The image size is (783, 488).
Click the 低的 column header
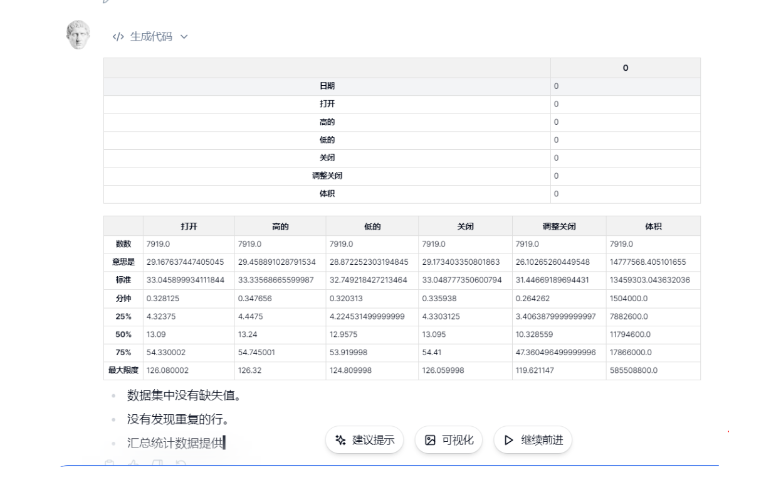click(371, 226)
